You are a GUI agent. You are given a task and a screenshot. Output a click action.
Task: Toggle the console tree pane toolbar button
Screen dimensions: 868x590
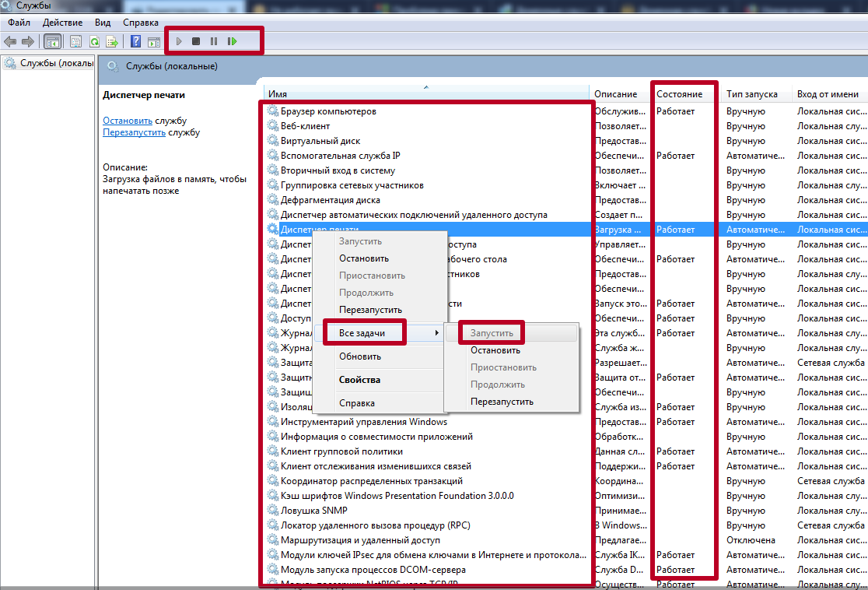52,41
